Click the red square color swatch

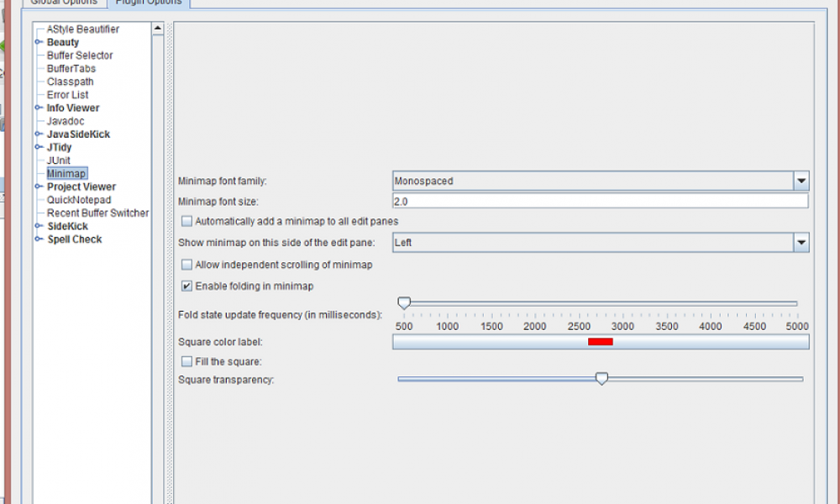[x=601, y=341]
